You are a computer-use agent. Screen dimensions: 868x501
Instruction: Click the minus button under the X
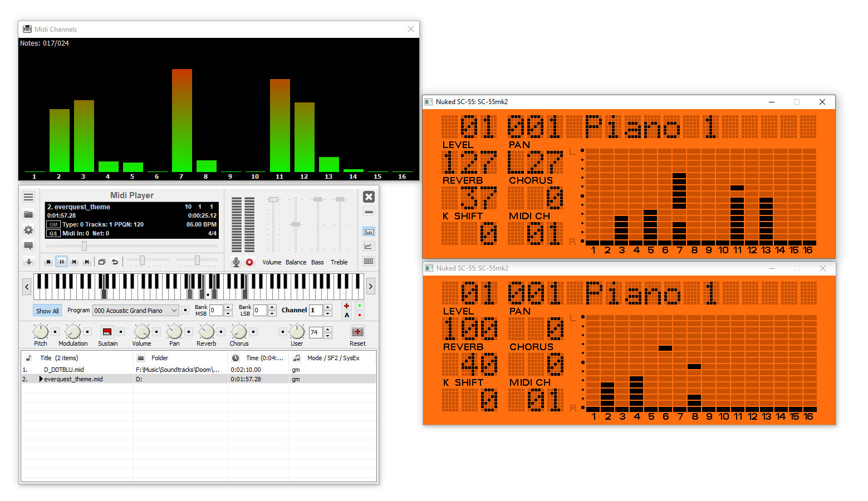click(x=369, y=212)
